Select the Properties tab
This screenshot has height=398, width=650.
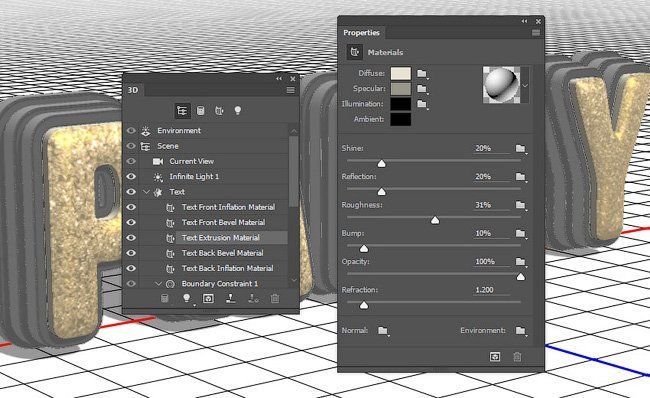click(361, 33)
